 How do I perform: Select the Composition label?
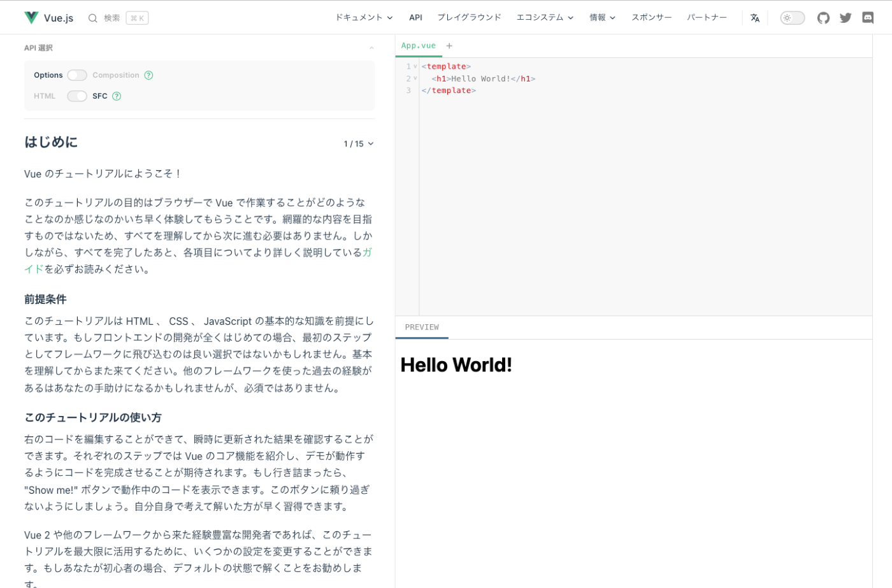point(115,75)
